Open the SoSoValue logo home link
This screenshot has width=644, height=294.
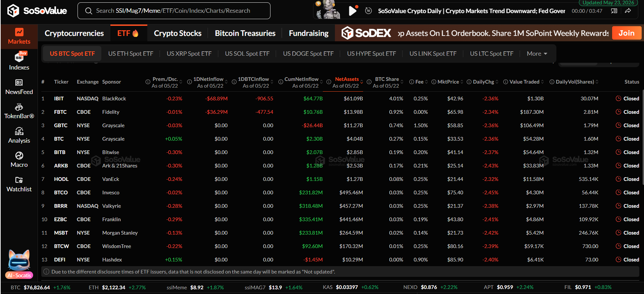[37, 11]
